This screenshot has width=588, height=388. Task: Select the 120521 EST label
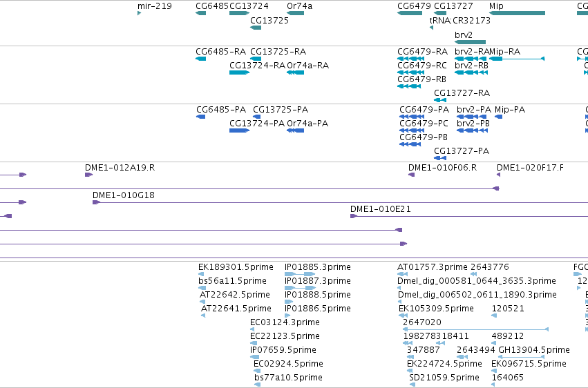pos(508,309)
